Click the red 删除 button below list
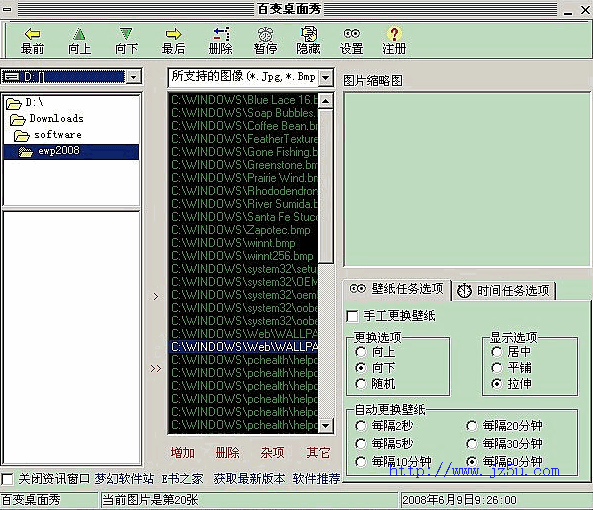This screenshot has height=510, width=593. (x=227, y=453)
